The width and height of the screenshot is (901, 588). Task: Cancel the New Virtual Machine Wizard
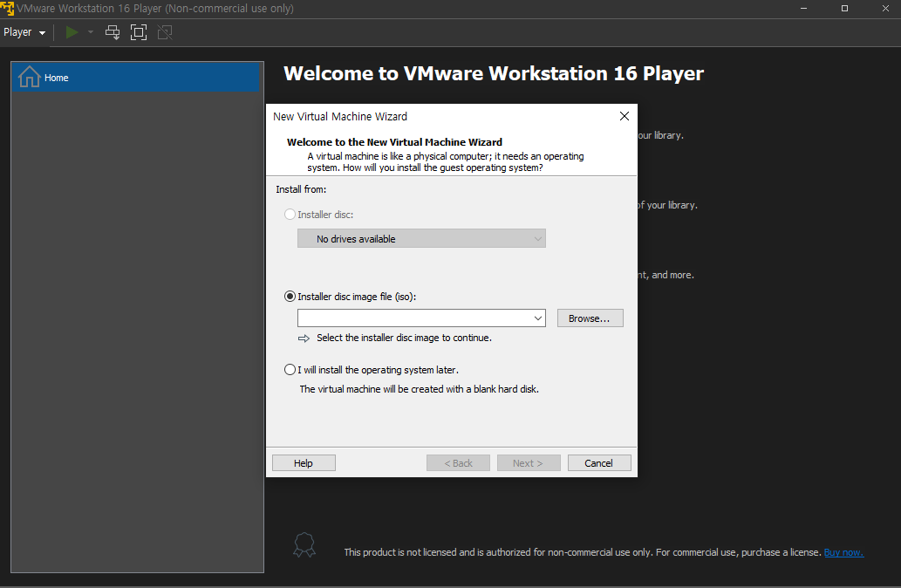[x=598, y=462]
